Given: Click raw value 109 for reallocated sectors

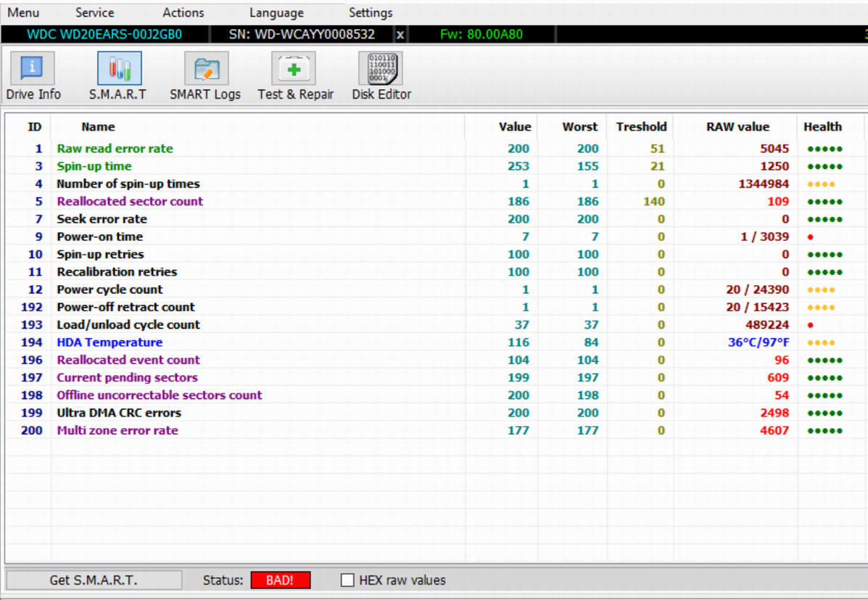Looking at the screenshot, I should click(x=778, y=201).
